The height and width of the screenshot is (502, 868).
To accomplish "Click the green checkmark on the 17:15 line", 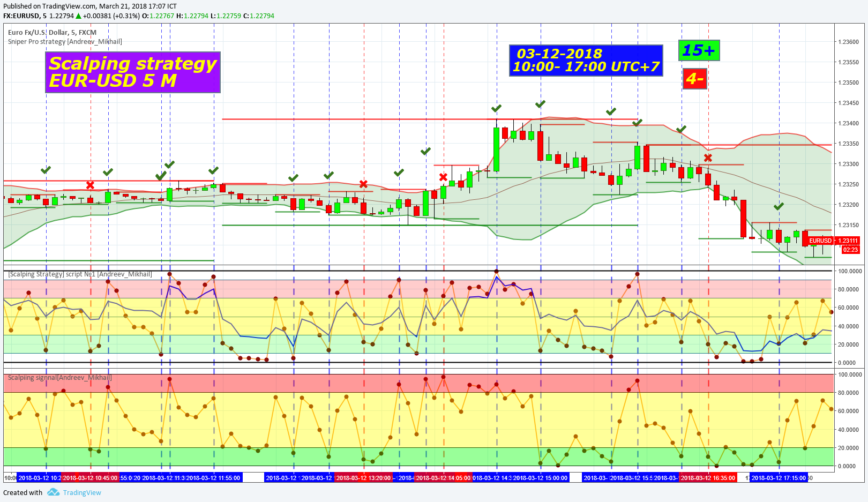I will click(x=779, y=206).
